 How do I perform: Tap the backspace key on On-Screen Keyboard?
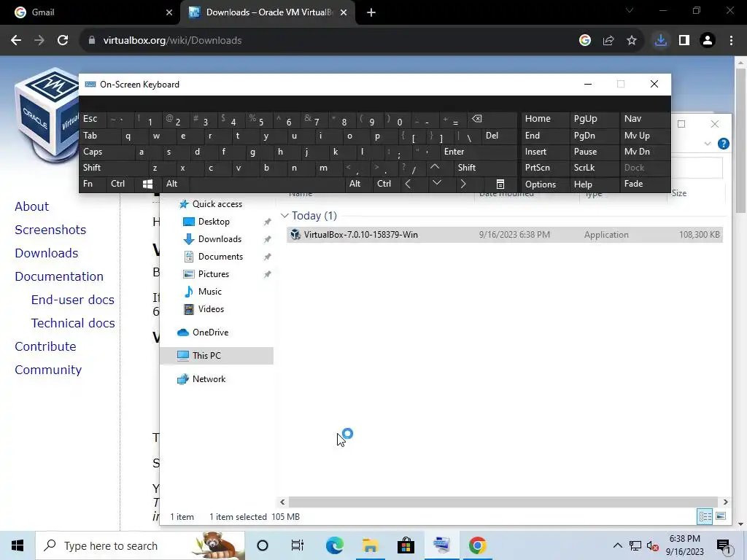(x=492, y=119)
